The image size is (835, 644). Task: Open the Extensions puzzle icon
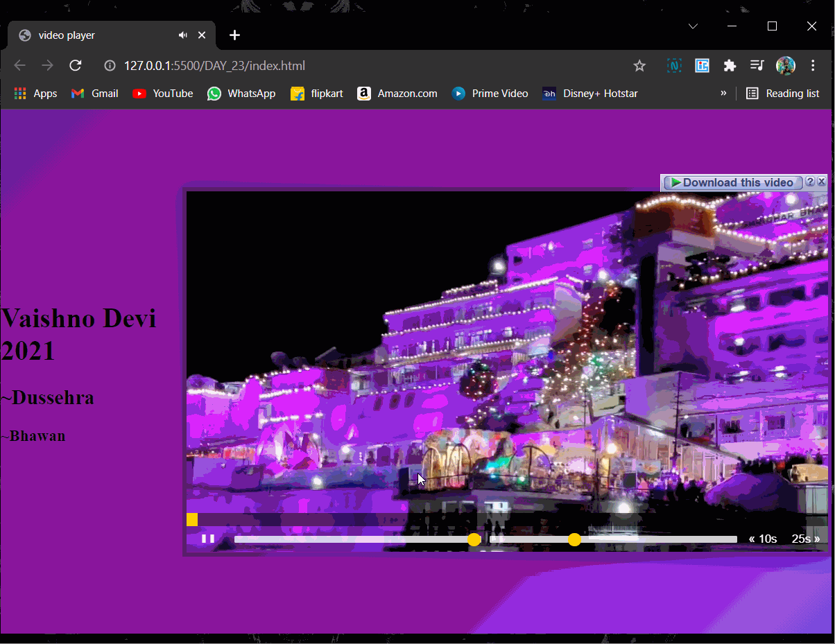(x=730, y=66)
